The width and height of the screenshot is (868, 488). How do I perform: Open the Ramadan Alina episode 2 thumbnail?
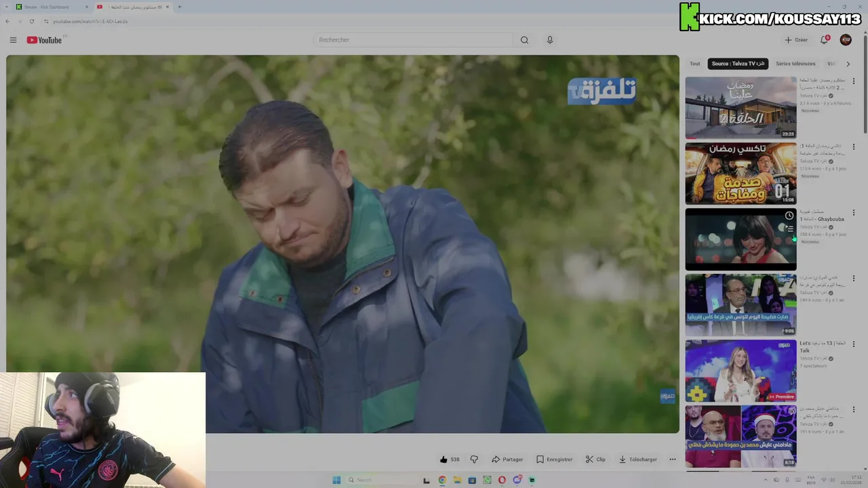(741, 108)
